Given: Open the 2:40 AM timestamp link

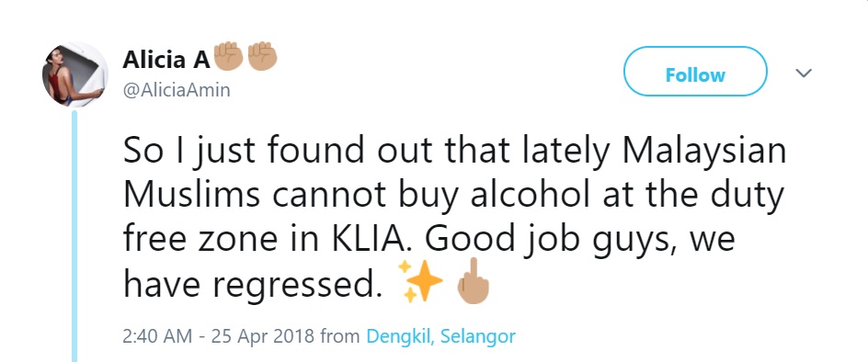Looking at the screenshot, I should click(157, 336).
